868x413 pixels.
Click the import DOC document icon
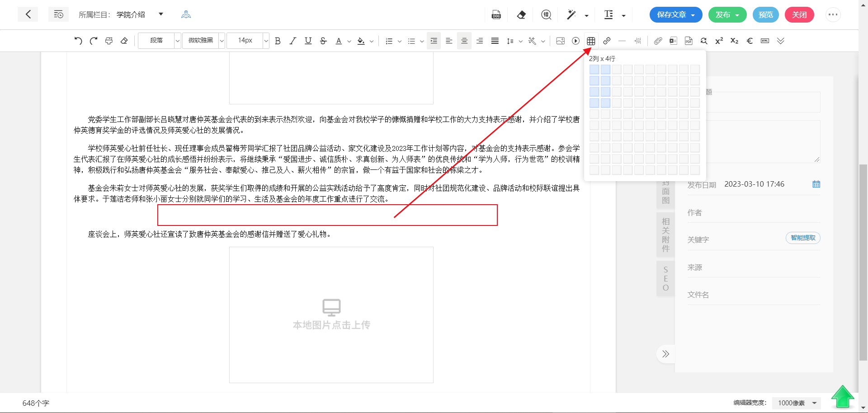pos(496,15)
